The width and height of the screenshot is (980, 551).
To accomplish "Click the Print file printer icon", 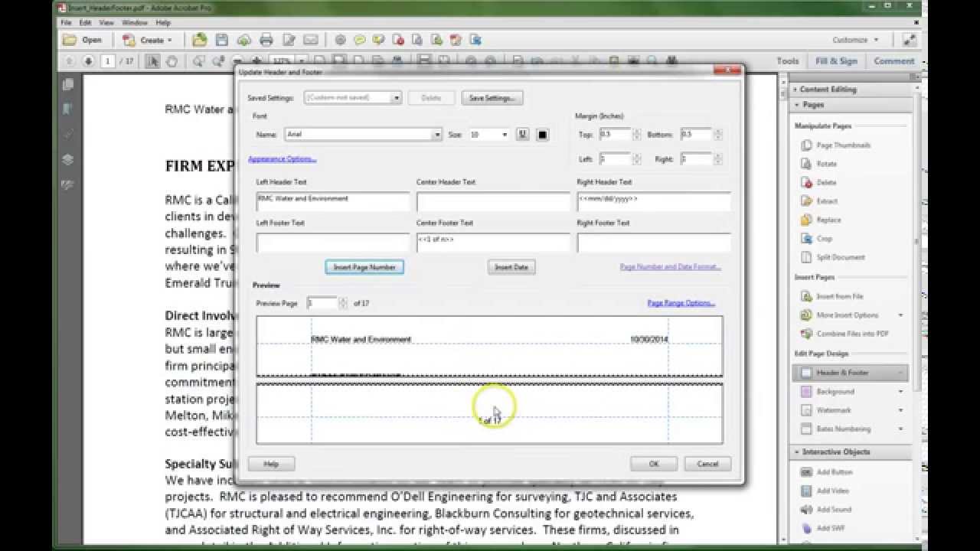I will coord(266,40).
